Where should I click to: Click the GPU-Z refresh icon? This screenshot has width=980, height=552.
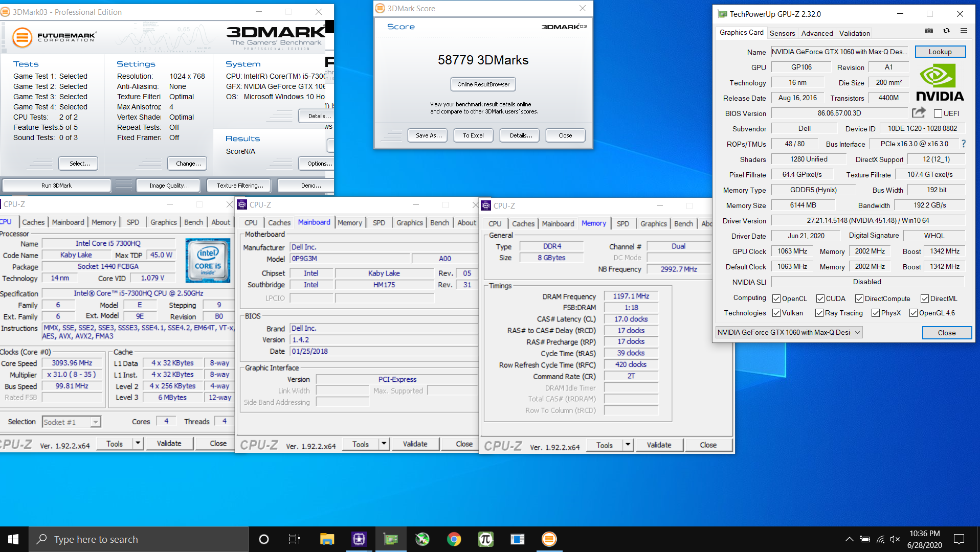coord(946,31)
